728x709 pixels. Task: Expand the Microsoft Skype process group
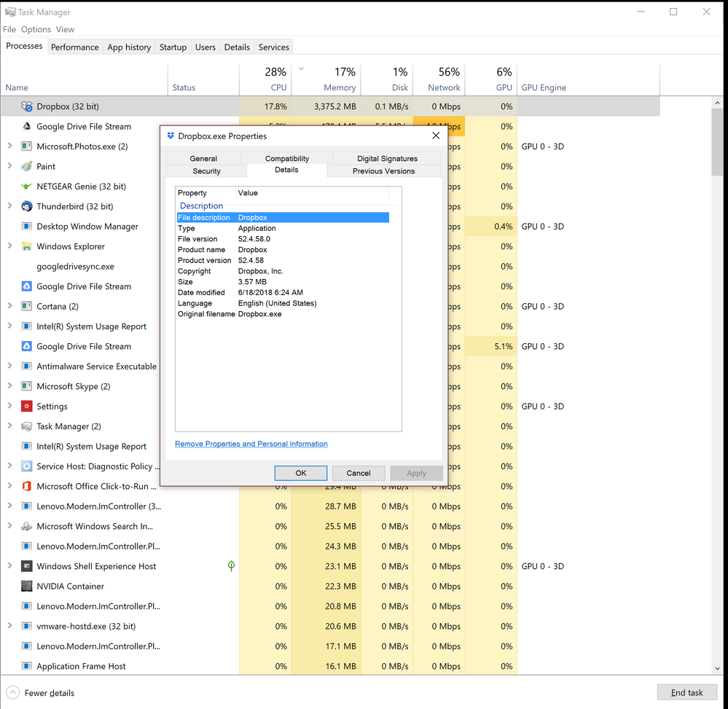(9, 386)
